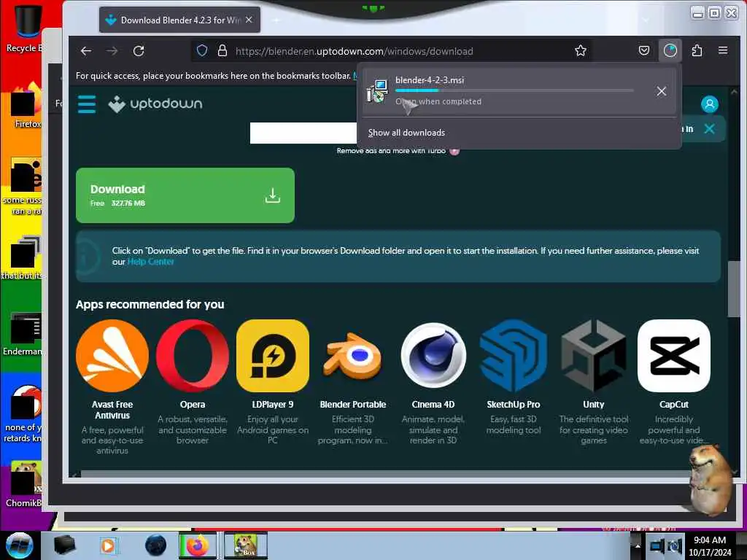Click the address bar URL
The width and height of the screenshot is (747, 560).
pos(354,51)
